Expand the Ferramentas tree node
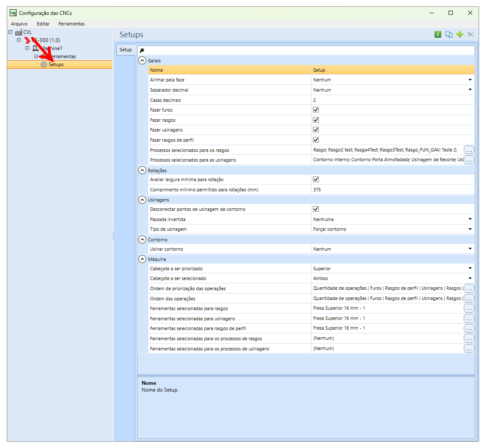Viewport: 485px width, 448px height. 36,56
